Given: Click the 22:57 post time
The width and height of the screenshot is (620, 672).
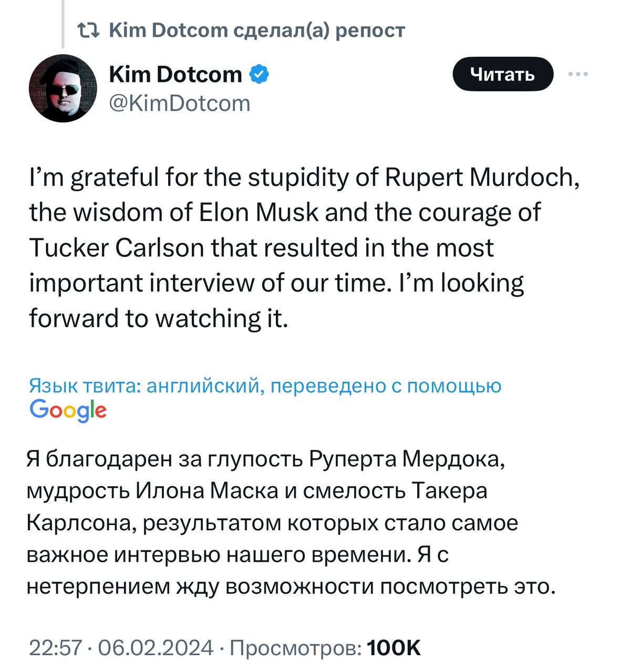Looking at the screenshot, I should 55,648.
